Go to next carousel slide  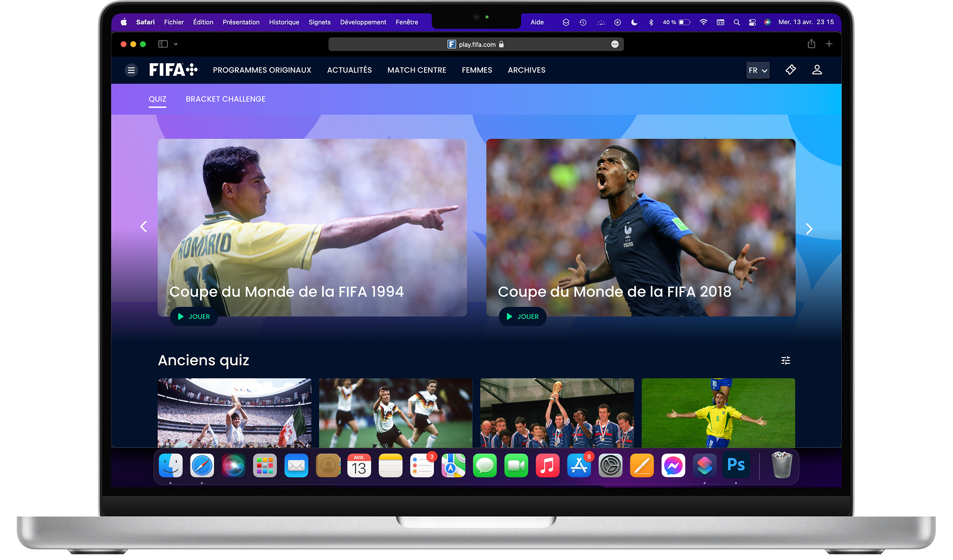point(809,229)
